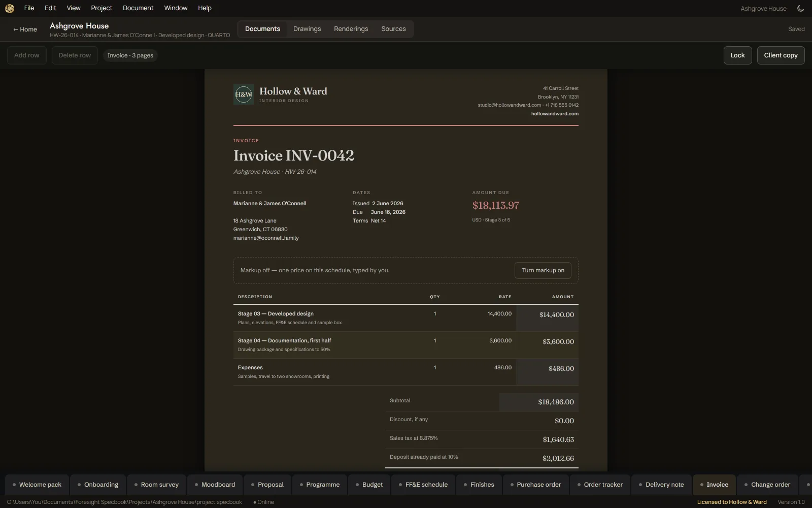Open the Budget document tab
Screen dimensions: 812x508
point(369,485)
